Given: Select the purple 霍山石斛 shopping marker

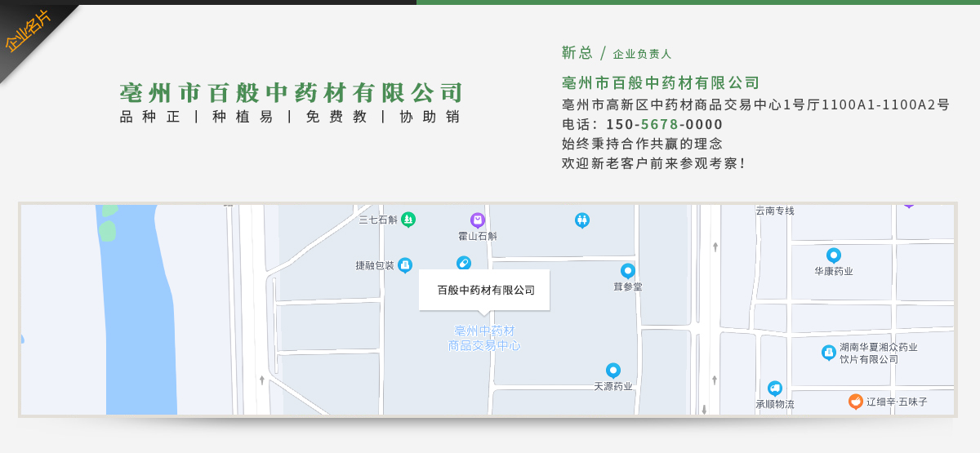Looking at the screenshot, I should 478,220.
